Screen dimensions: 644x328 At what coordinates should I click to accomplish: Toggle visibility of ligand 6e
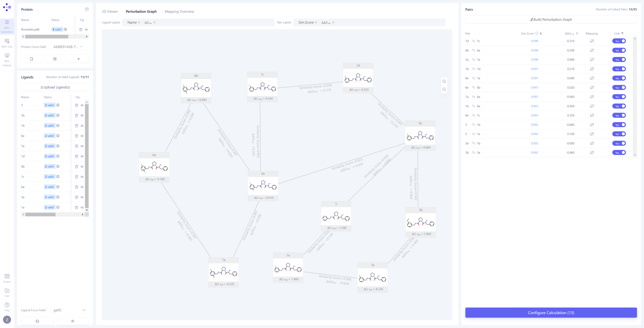pyautogui.click(x=82, y=136)
